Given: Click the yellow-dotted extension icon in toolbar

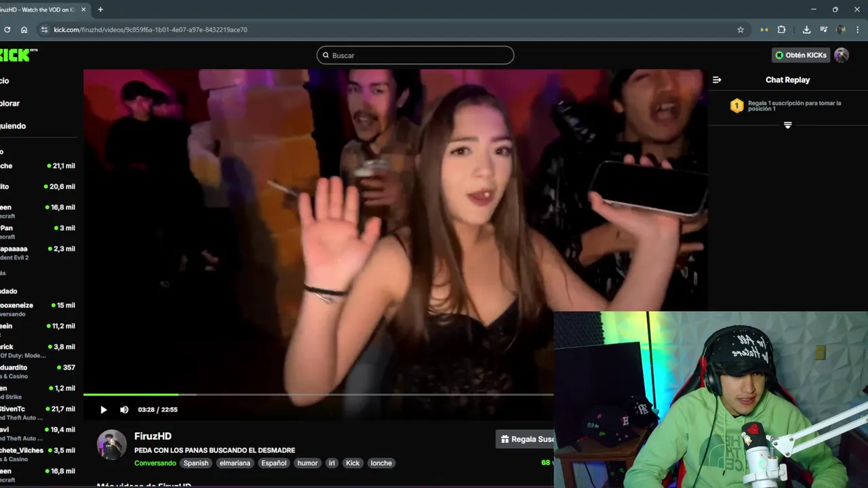Looking at the screenshot, I should click(764, 30).
